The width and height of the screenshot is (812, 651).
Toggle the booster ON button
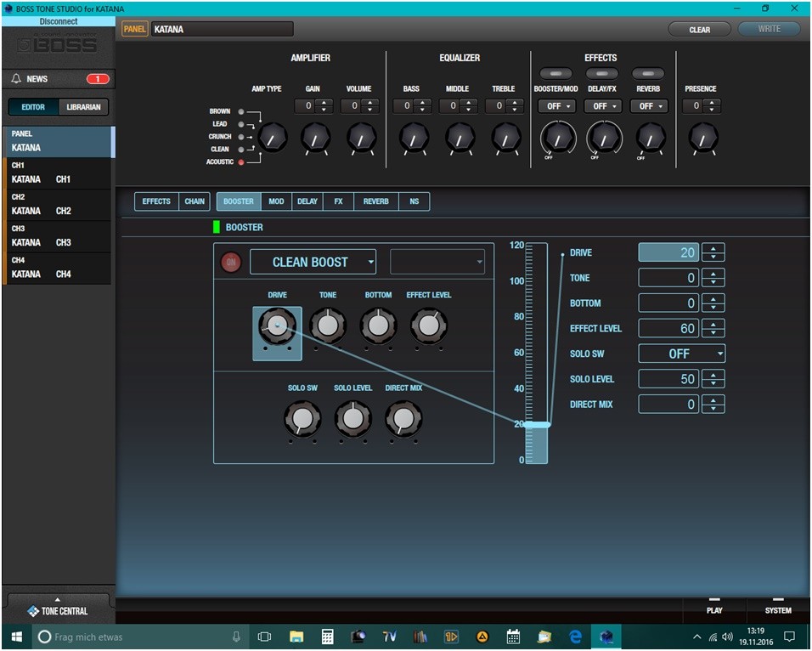(x=231, y=263)
